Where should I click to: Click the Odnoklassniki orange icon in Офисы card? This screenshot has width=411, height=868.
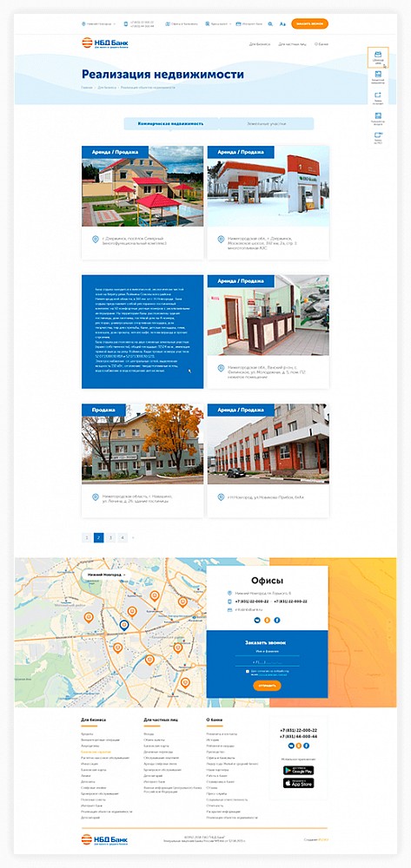[x=267, y=620]
